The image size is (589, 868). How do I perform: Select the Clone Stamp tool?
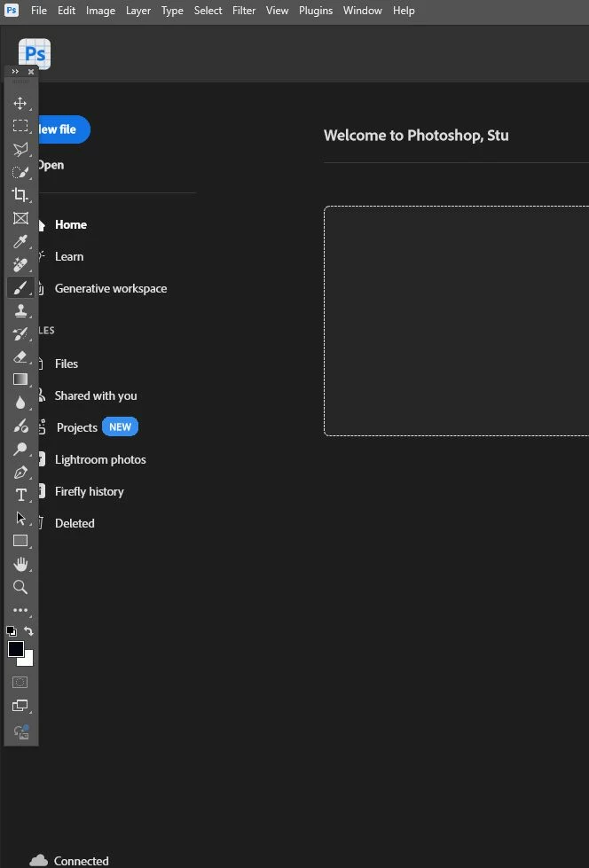[x=20, y=311]
